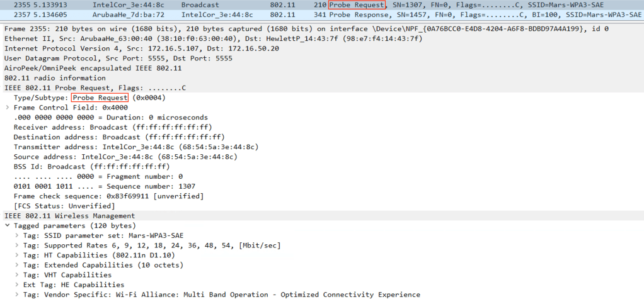Expand the Extended Capabilities (10 octets) tag
This screenshot has height=304, width=644.
(16, 265)
